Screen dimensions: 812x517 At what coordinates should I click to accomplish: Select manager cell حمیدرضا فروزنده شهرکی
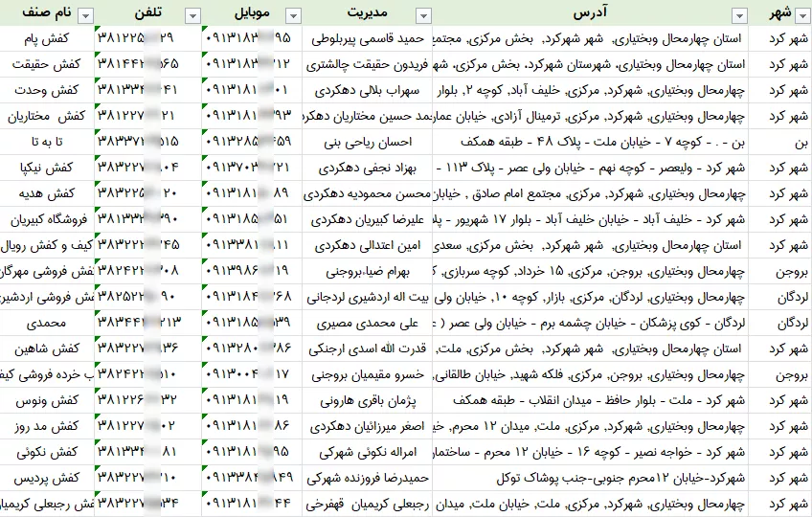coord(367,478)
